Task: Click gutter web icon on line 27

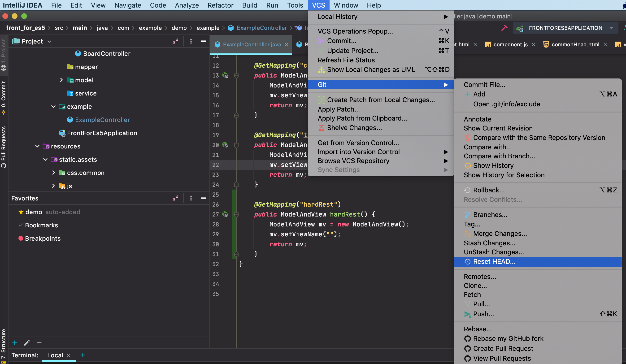Action: pos(225,215)
